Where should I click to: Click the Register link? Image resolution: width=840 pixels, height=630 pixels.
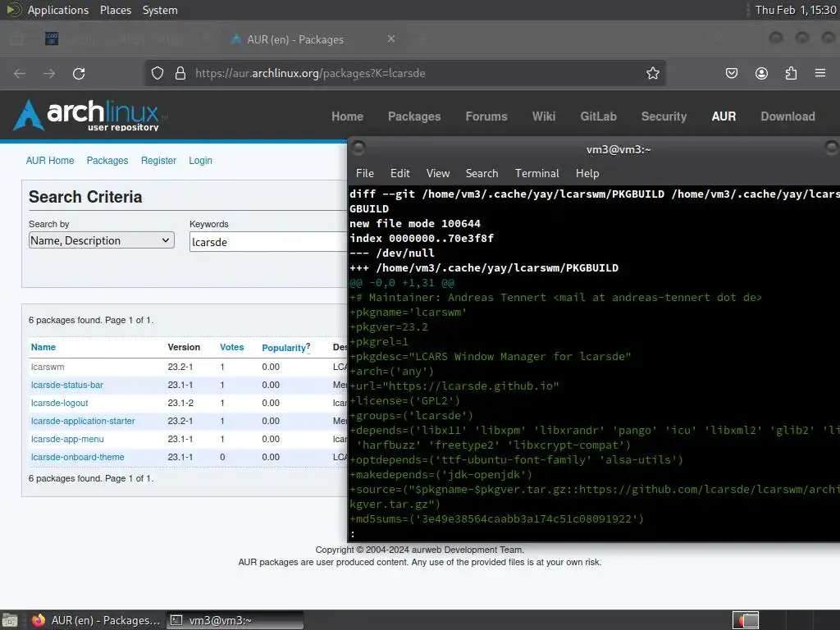pos(158,161)
